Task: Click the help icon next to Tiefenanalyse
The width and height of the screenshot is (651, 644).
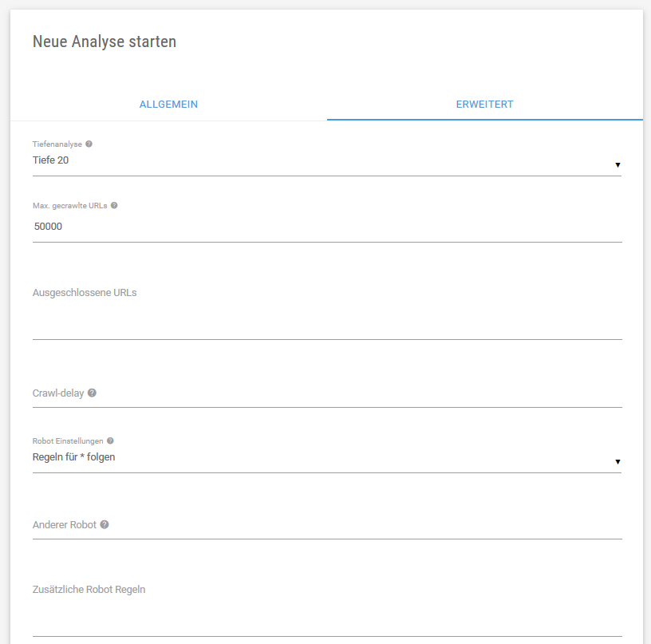Action: click(89, 144)
